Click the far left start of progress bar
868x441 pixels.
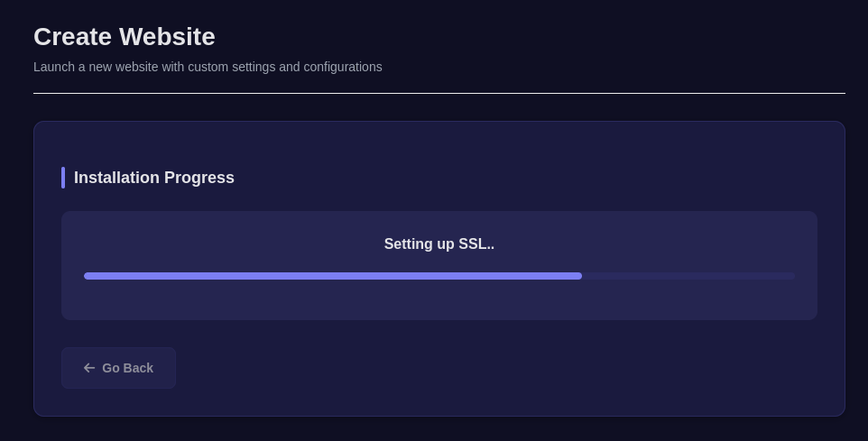88,276
